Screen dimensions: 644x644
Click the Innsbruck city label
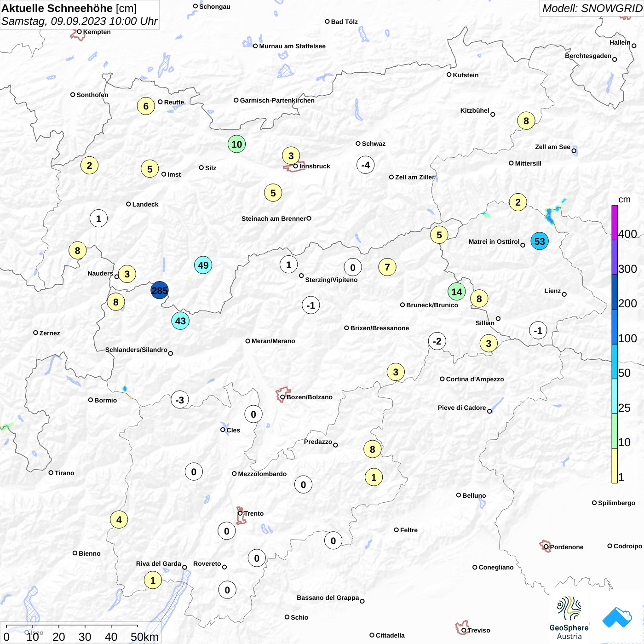point(315,167)
